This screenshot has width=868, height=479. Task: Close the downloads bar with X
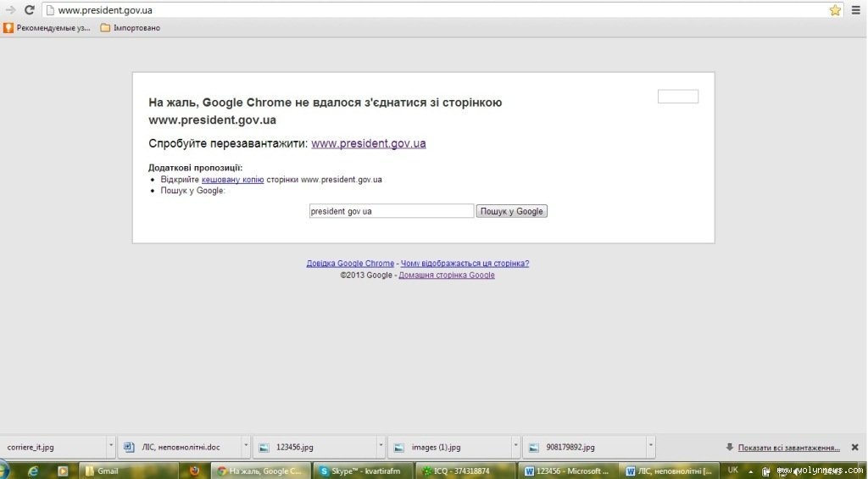pos(854,447)
